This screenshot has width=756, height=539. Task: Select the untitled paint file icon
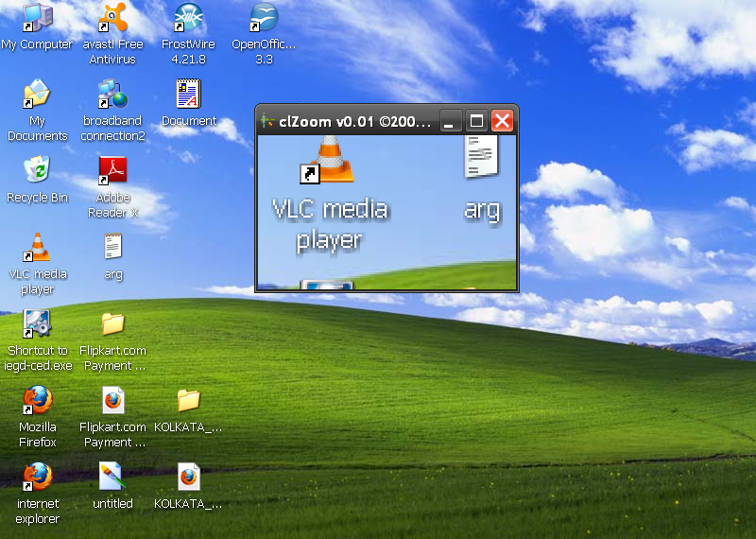coord(112,477)
